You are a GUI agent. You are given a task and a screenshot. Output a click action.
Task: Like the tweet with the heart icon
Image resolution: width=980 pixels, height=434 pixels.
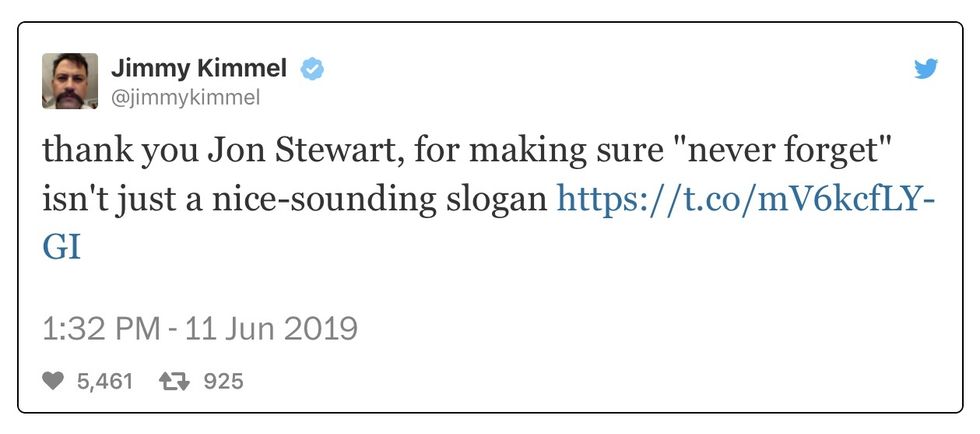[x=54, y=381]
